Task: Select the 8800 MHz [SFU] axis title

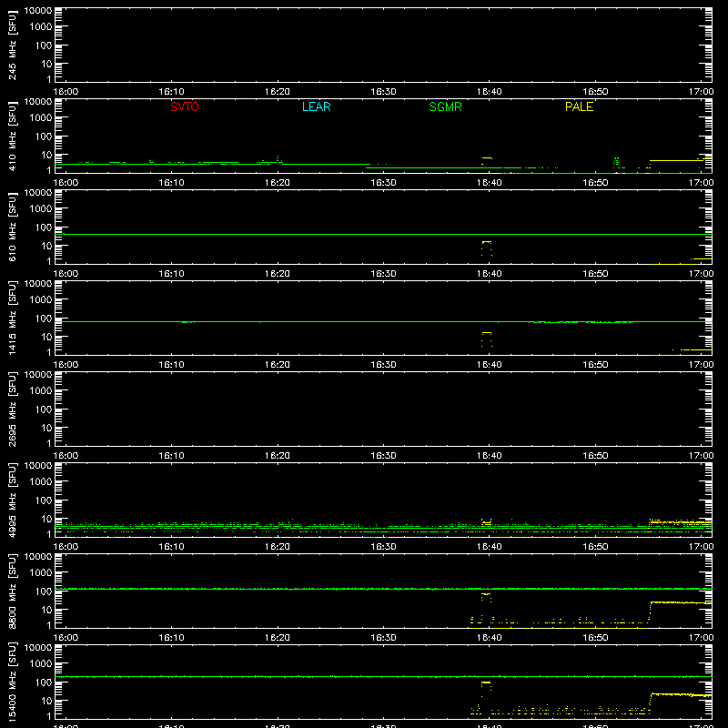Action: (x=12, y=591)
